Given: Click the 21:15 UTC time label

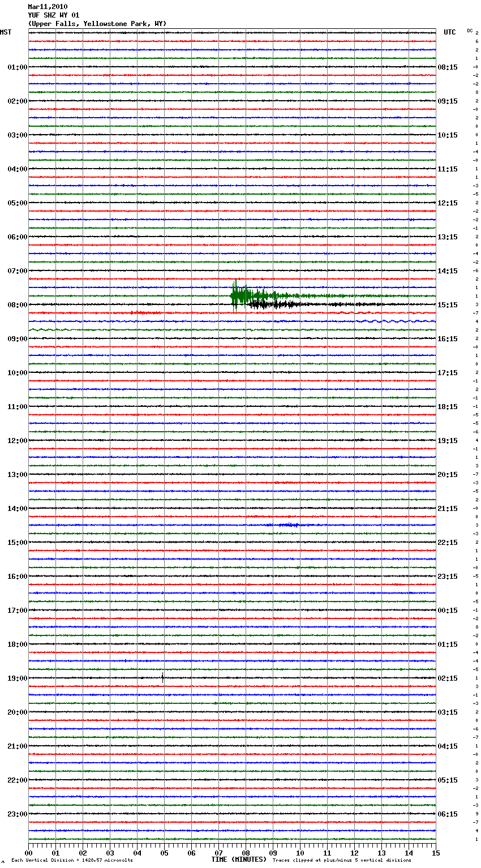Looking at the screenshot, I should [x=448, y=509].
